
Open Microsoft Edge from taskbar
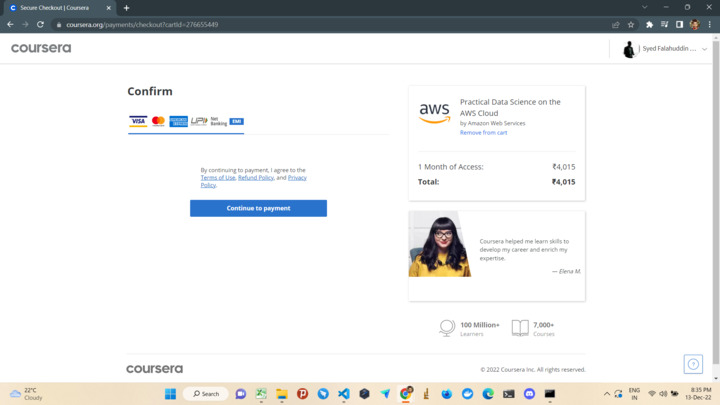[x=488, y=394]
